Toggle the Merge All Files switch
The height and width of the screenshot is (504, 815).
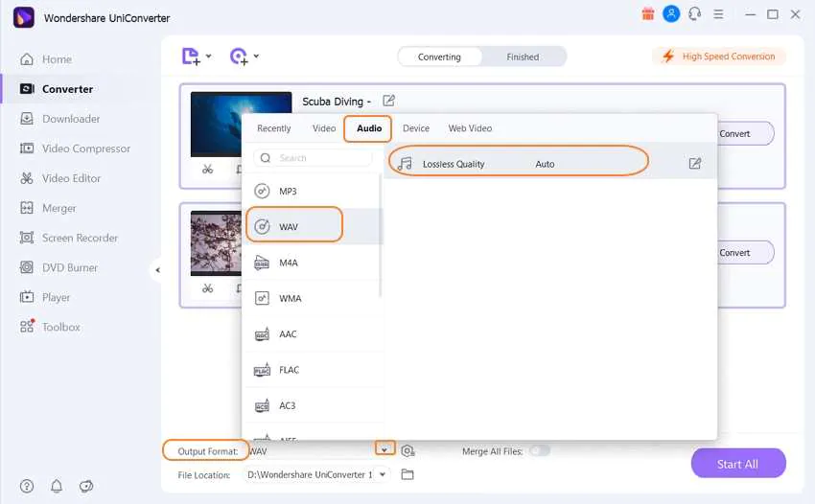540,450
